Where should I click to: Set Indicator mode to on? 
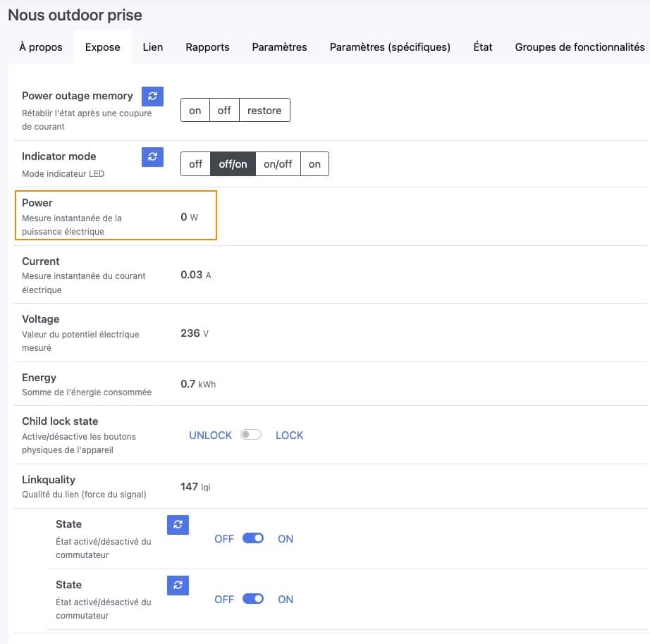tap(314, 164)
